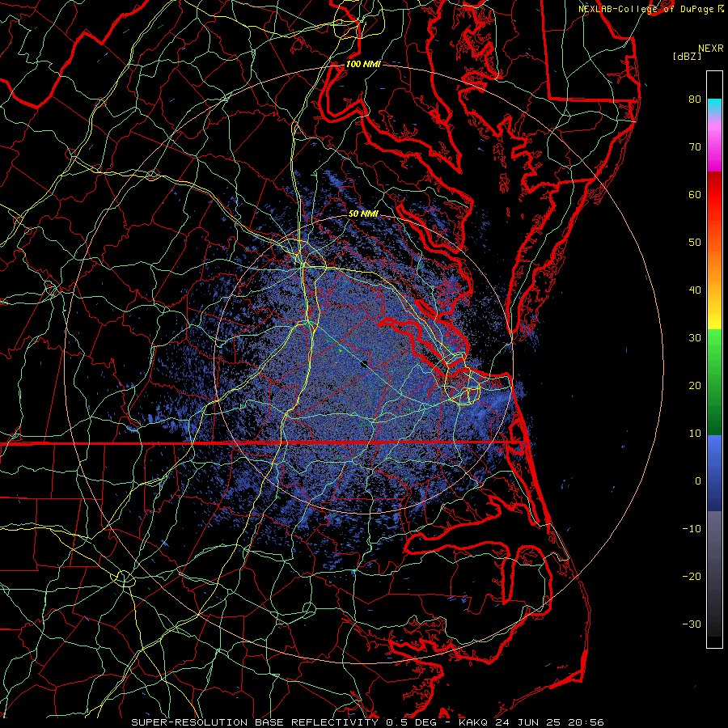
Task: Click the 24 JUN 25 date in the caption
Action: (x=529, y=722)
